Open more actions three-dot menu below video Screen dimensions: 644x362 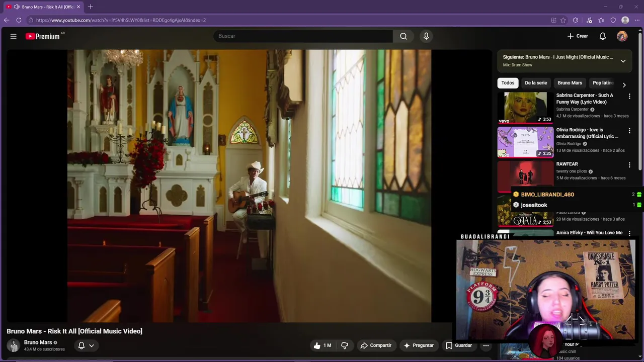click(486, 345)
